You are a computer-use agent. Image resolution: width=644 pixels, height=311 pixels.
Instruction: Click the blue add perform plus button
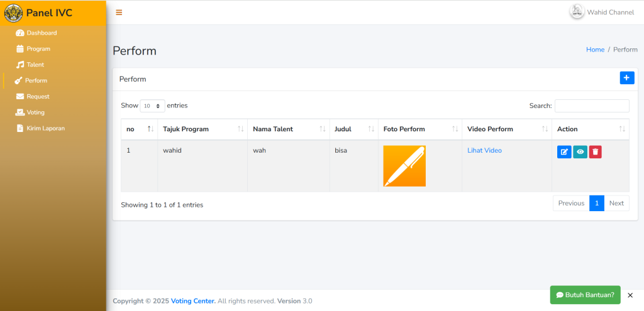pos(627,77)
